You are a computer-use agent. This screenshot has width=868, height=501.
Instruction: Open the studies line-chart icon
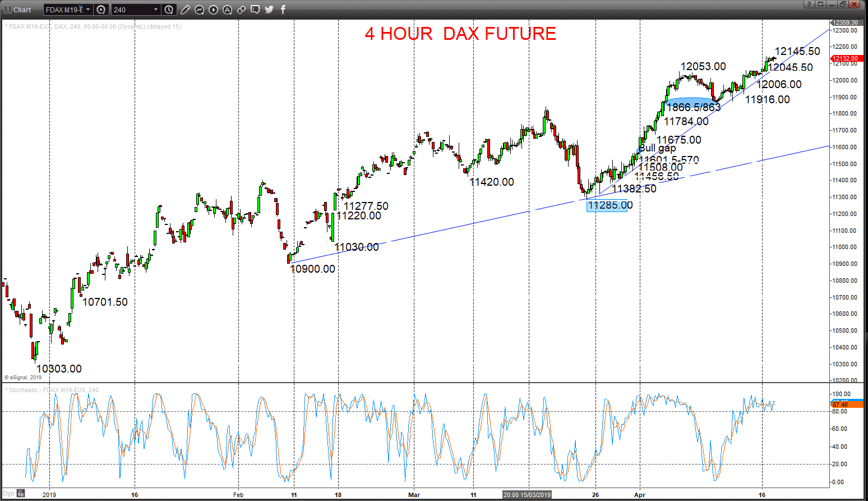(x=199, y=10)
